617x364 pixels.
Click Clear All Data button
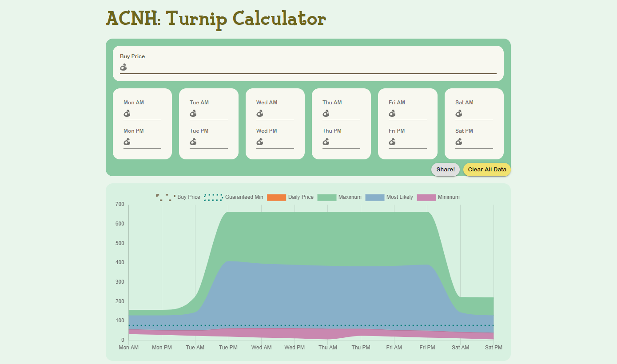[x=487, y=170]
